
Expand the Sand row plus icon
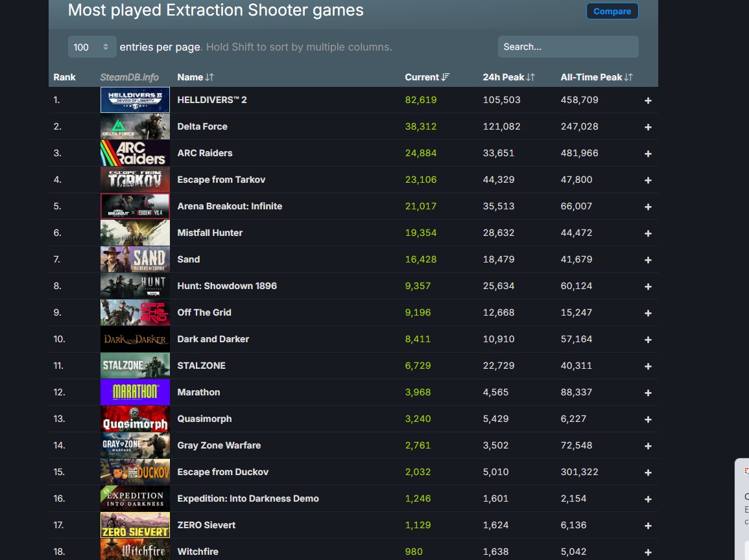point(648,260)
